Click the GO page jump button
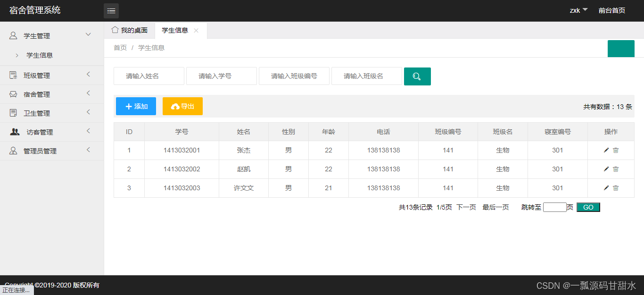The height and width of the screenshot is (295, 644). click(x=588, y=207)
